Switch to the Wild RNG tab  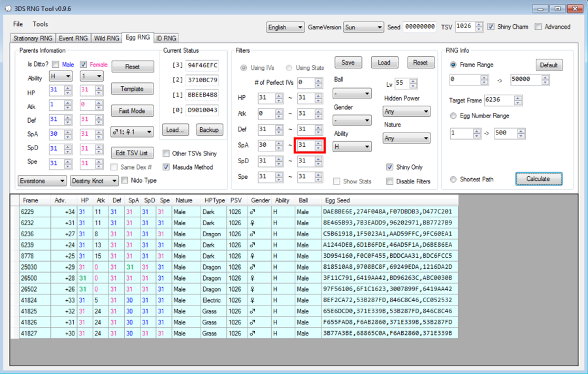click(106, 39)
